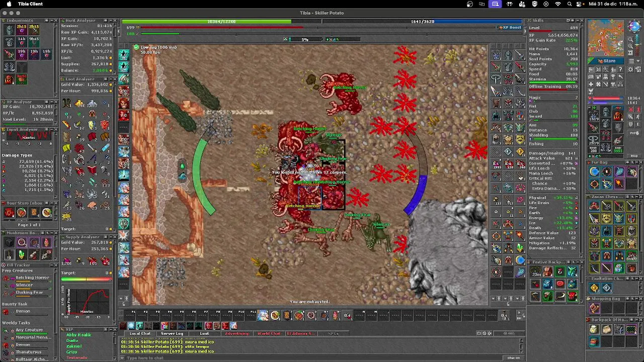Collapse the Fur Bag container panel
This screenshot has height=362, width=644.
637,162
